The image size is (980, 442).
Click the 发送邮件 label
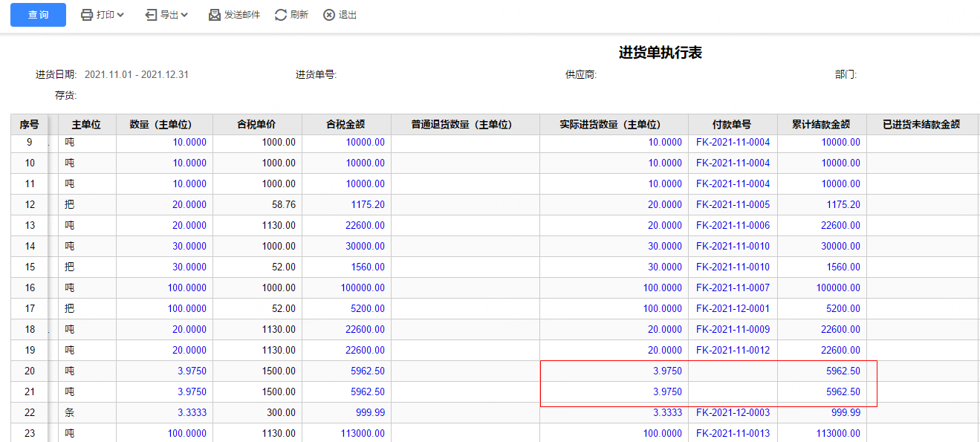click(242, 15)
